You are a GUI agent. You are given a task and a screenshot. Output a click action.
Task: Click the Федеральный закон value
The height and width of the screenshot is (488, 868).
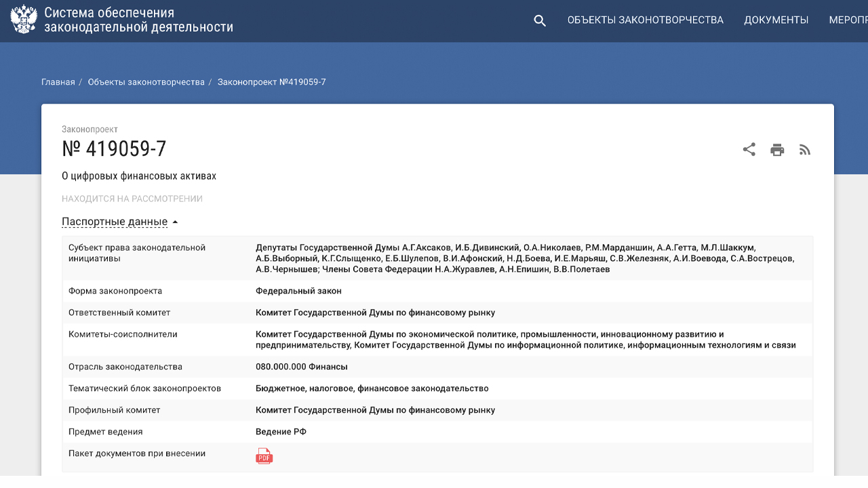(298, 291)
